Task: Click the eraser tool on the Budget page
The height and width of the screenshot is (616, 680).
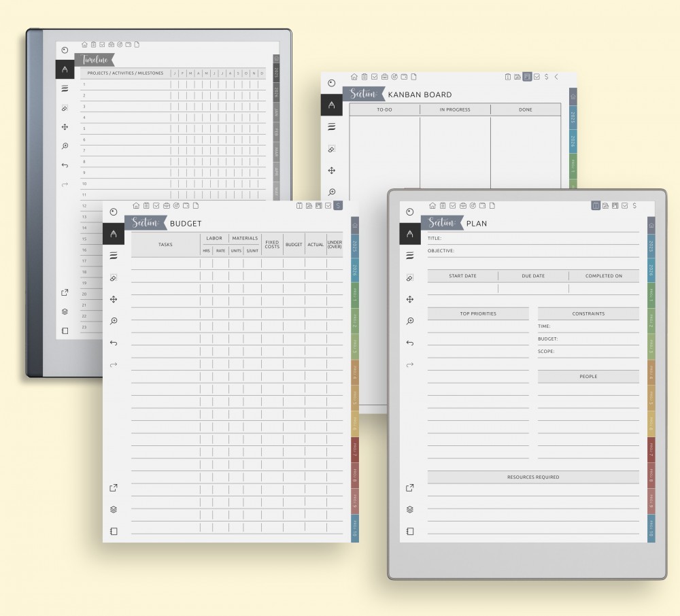Action: [114, 277]
